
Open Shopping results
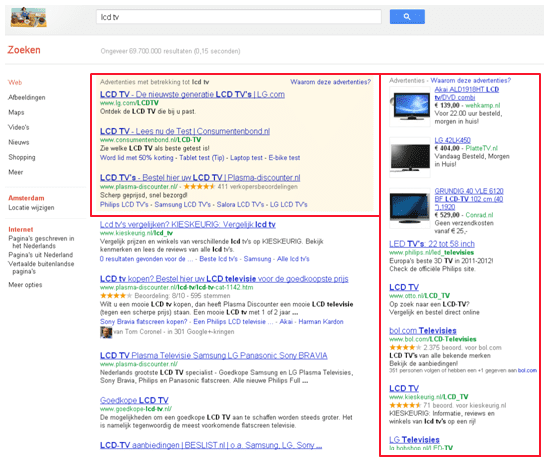[22, 157]
